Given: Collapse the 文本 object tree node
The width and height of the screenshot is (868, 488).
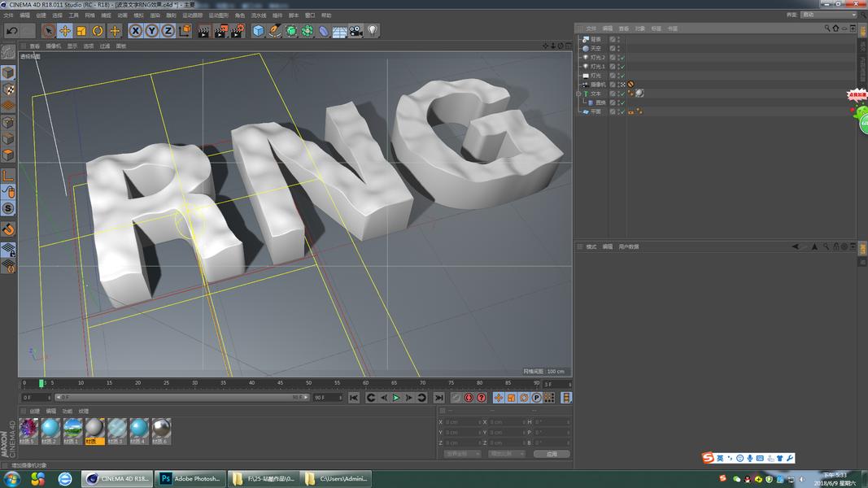Looking at the screenshot, I should 578,94.
